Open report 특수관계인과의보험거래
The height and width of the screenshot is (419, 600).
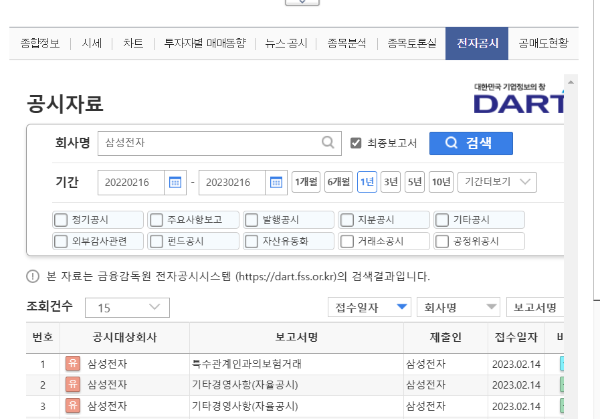click(247, 364)
